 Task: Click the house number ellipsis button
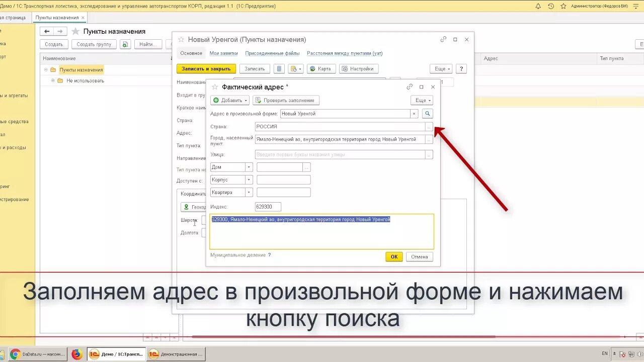click(x=306, y=167)
